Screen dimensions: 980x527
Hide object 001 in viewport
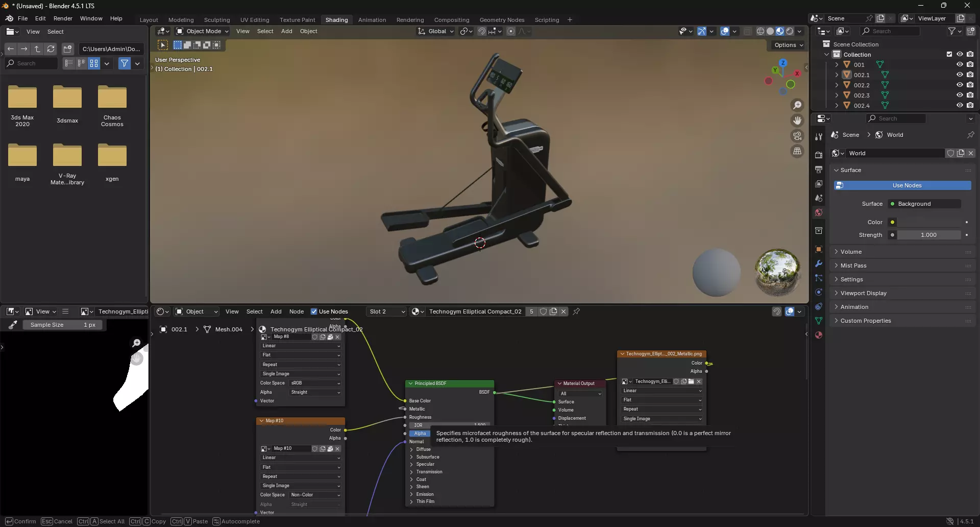tap(960, 65)
